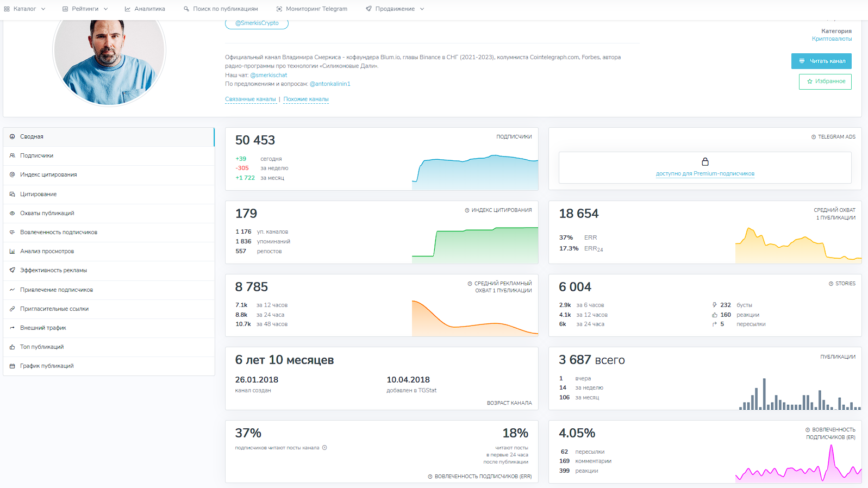Image resolution: width=868 pixels, height=488 pixels.
Task: Click the search magnifier icon
Action: click(x=186, y=9)
